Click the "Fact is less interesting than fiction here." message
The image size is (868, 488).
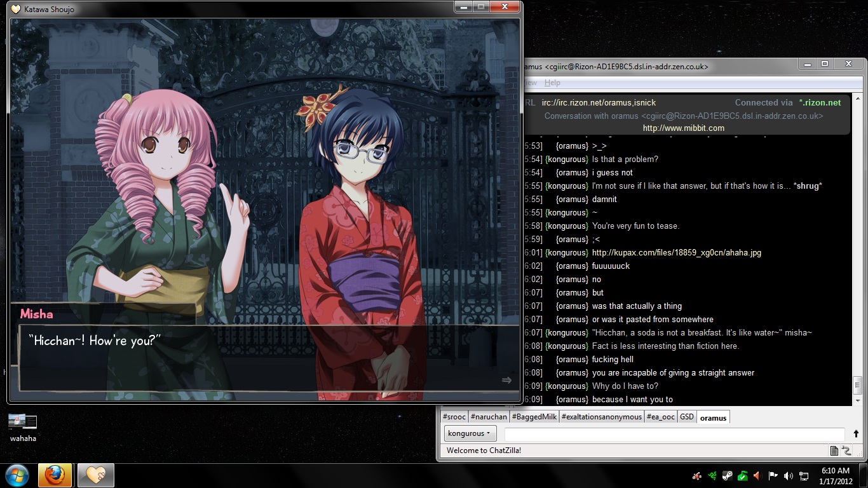point(665,346)
